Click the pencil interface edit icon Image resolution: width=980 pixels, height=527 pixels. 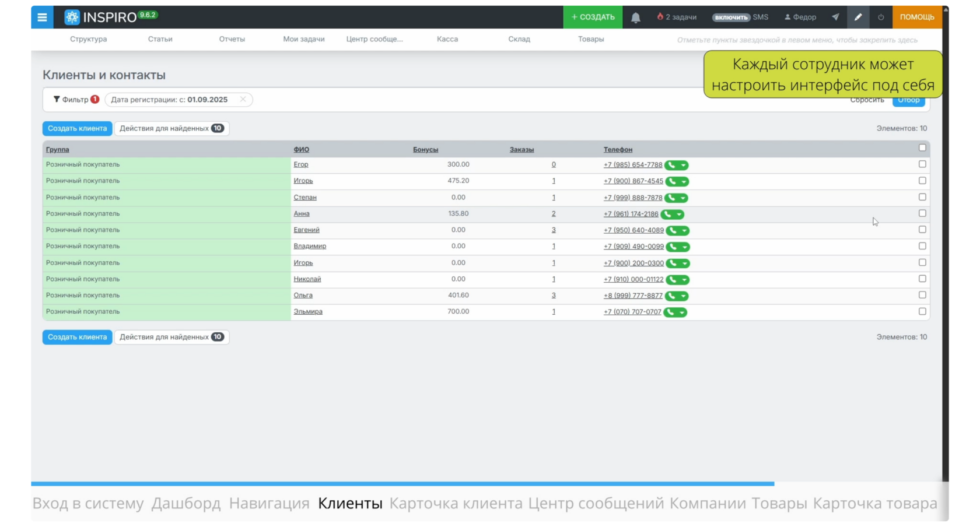[x=858, y=17]
